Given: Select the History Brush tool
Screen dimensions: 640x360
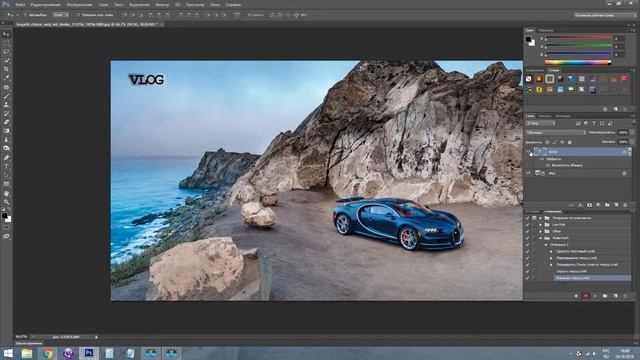Looking at the screenshot, I should (x=6, y=113).
